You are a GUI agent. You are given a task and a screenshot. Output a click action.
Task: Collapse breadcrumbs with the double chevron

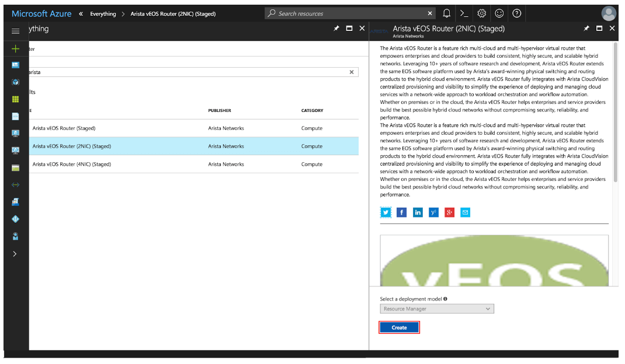(x=81, y=13)
